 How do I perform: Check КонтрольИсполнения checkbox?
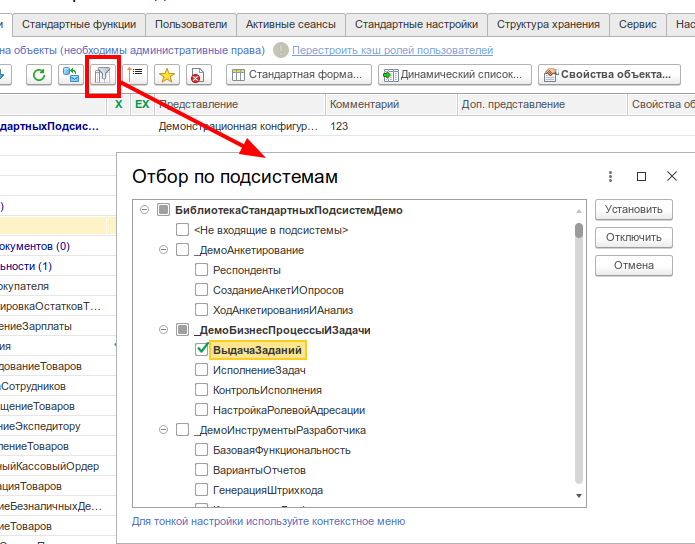click(x=201, y=390)
